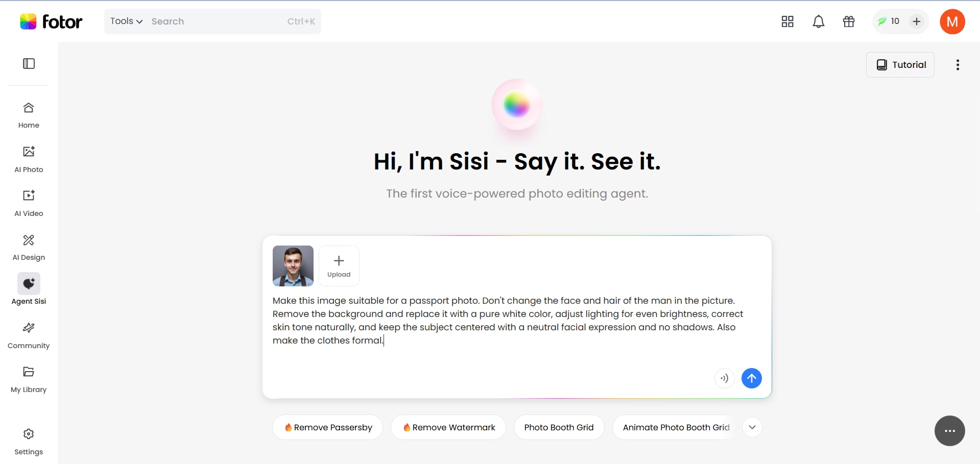Toggle the sidebar collapse panel icon

tap(29, 64)
